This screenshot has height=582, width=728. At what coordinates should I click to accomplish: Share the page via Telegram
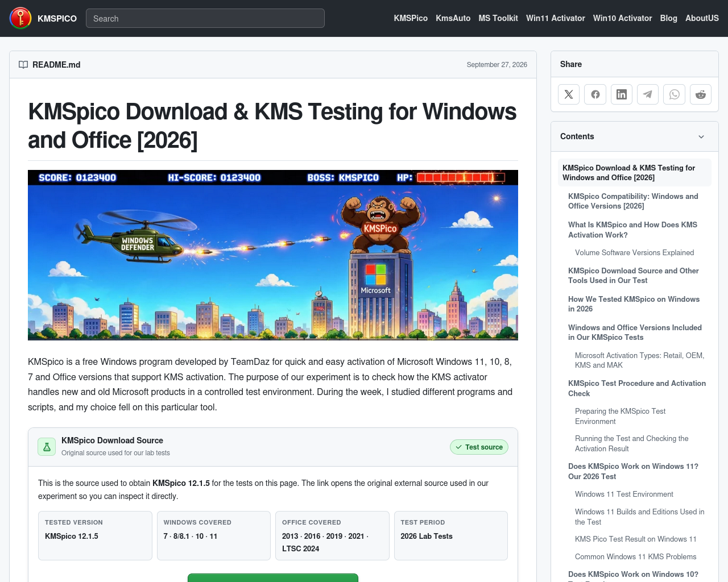tap(648, 94)
